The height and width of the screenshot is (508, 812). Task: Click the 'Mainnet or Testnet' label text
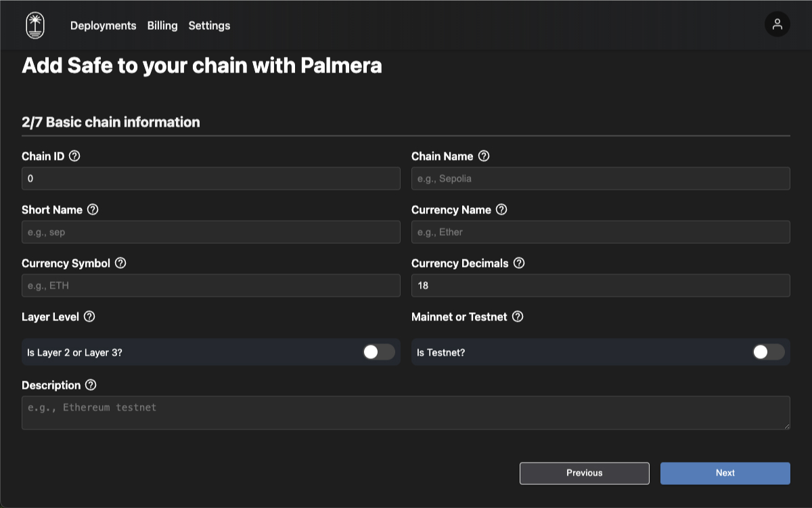[459, 316]
